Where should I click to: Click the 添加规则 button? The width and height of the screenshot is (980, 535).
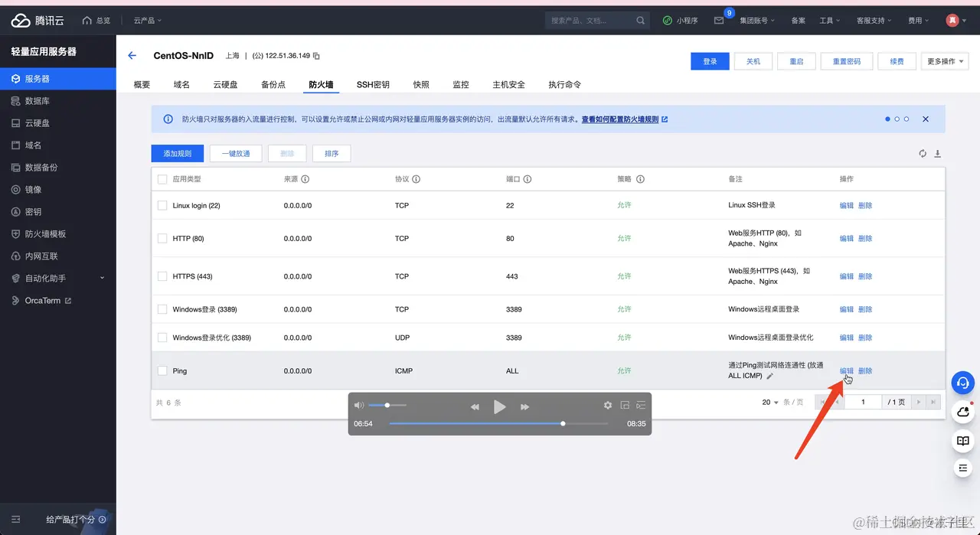coord(178,154)
